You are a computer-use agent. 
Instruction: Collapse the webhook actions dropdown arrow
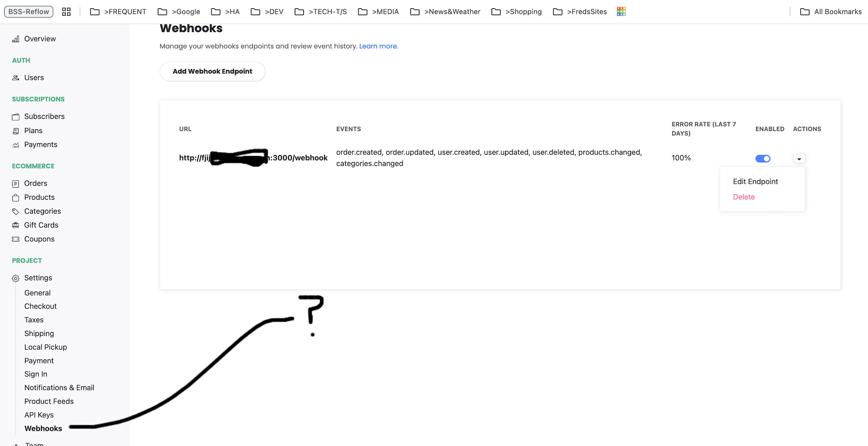pos(799,158)
